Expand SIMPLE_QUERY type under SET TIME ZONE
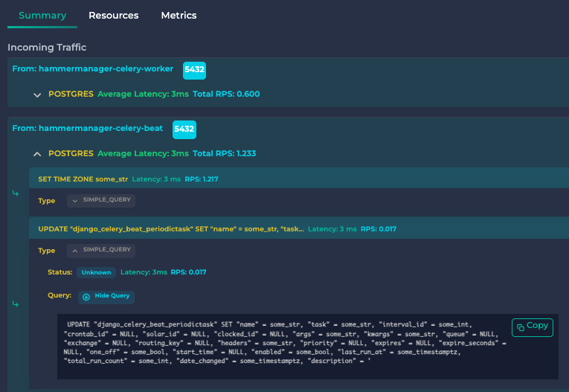The height and width of the screenshot is (392, 569). (x=101, y=200)
